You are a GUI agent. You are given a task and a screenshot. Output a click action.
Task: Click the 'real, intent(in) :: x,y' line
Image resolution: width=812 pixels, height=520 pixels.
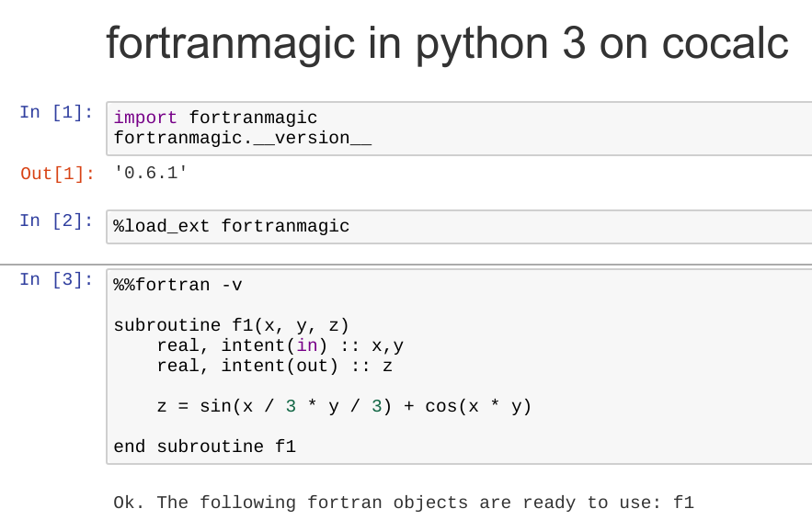[280, 345]
